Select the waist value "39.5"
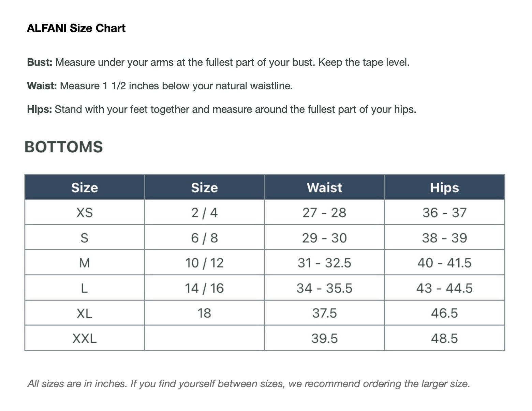This screenshot has height=411, width=532. click(x=324, y=338)
